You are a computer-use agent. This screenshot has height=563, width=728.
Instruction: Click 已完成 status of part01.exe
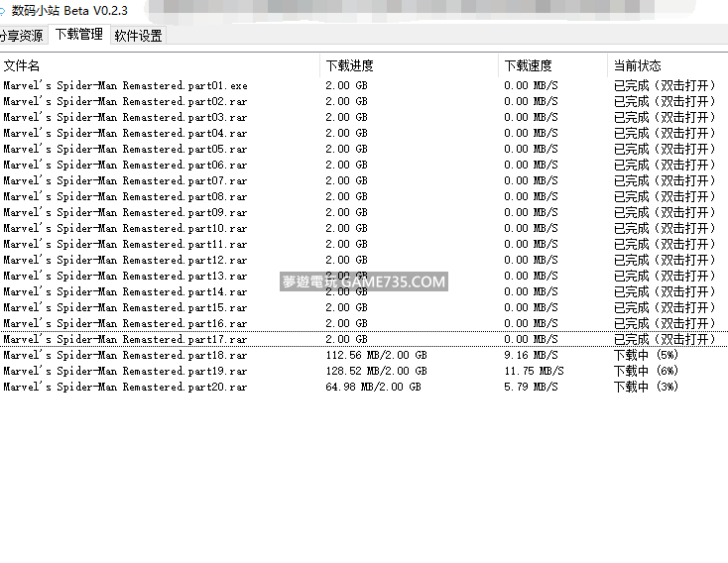[x=665, y=85]
